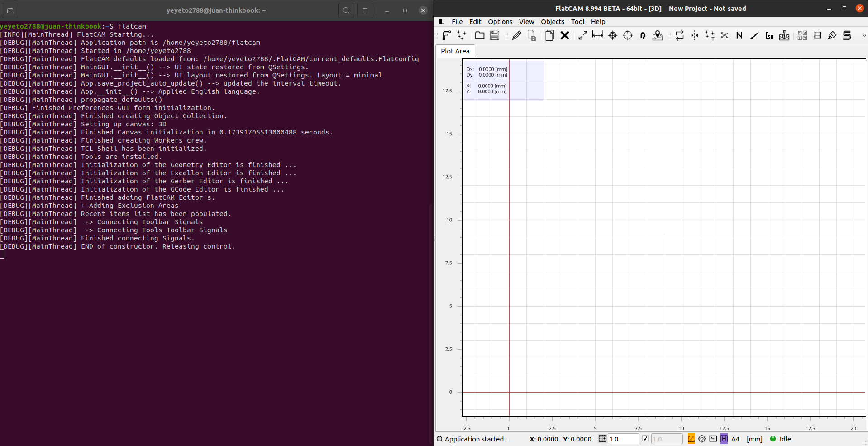Screen dimensions: 868x446
Task: Select the NCC tool N icon
Action: pos(739,35)
